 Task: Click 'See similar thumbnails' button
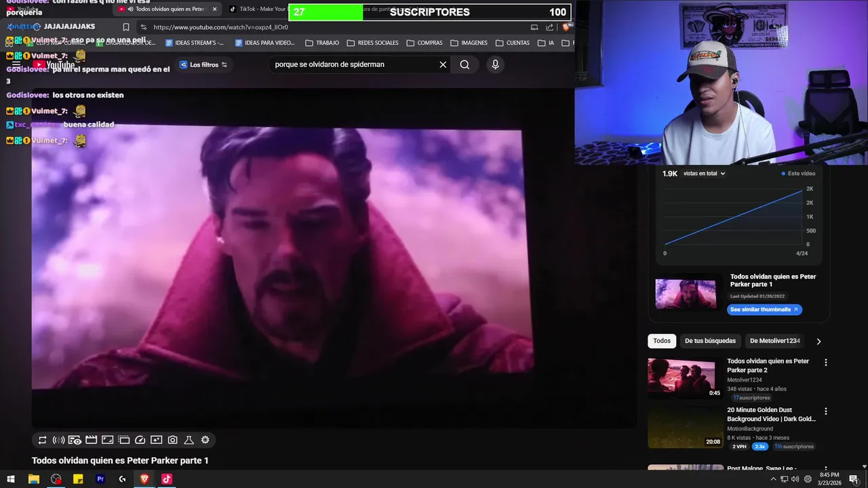(x=765, y=310)
